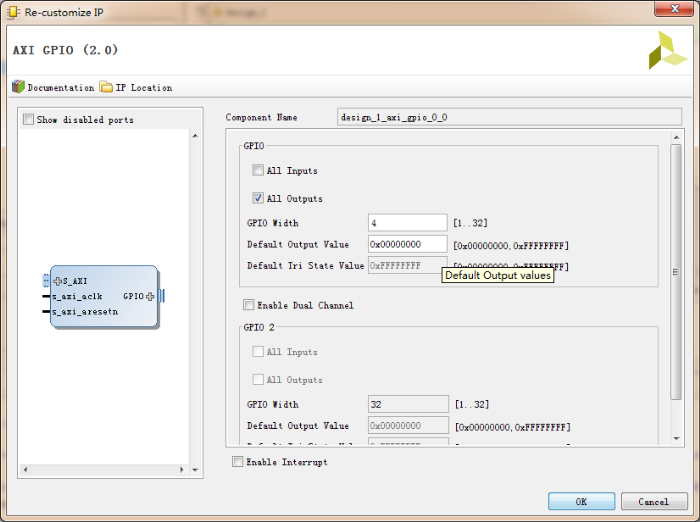Viewport: 700px width, 522px height.
Task: Turn on Enable Interrupt checkbox
Action: click(237, 462)
